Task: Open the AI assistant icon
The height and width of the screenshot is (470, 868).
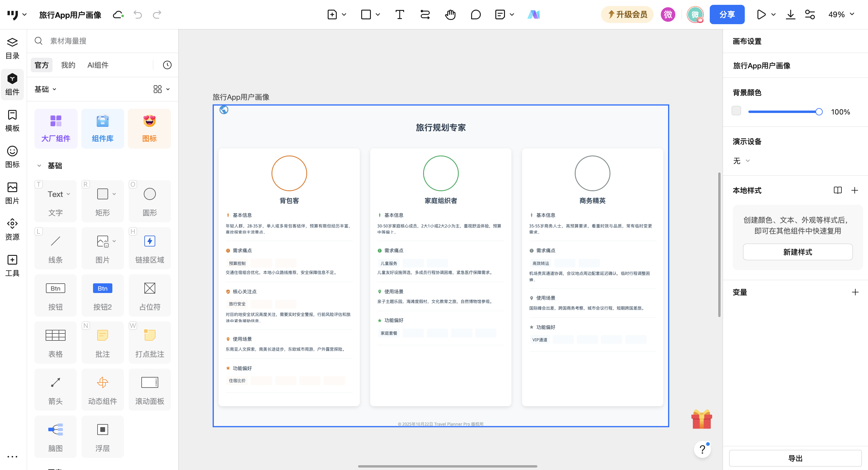Action: point(533,14)
